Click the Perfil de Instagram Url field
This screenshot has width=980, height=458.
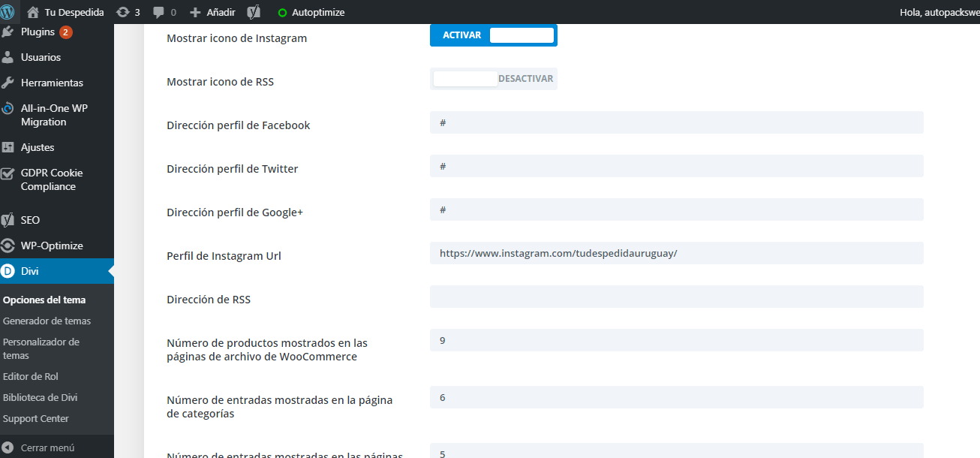[x=676, y=253]
